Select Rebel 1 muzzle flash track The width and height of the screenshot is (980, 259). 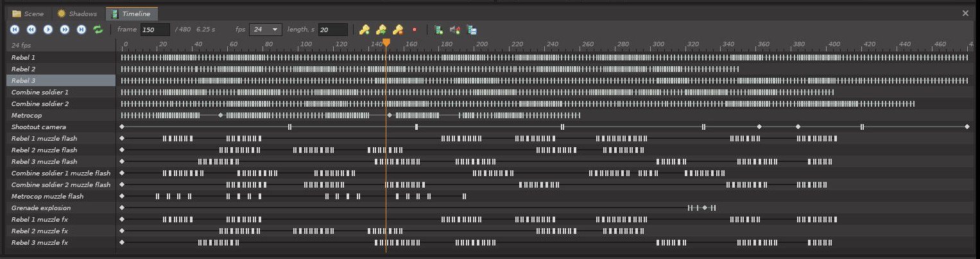click(61, 139)
